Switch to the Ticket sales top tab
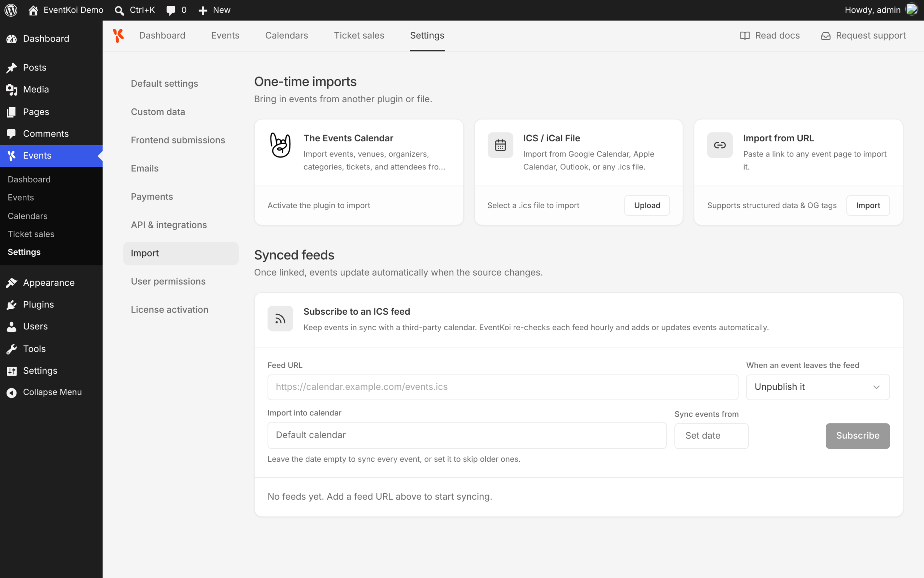The height and width of the screenshot is (578, 924). [x=359, y=35]
